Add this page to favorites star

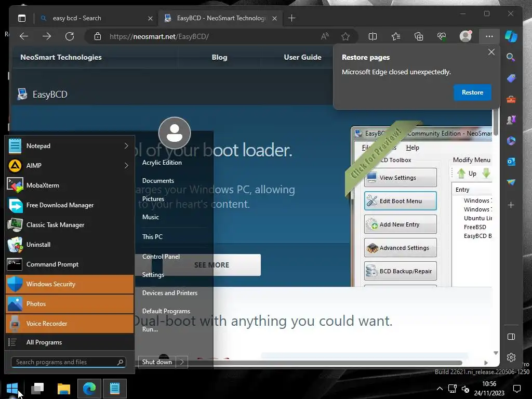(345, 36)
